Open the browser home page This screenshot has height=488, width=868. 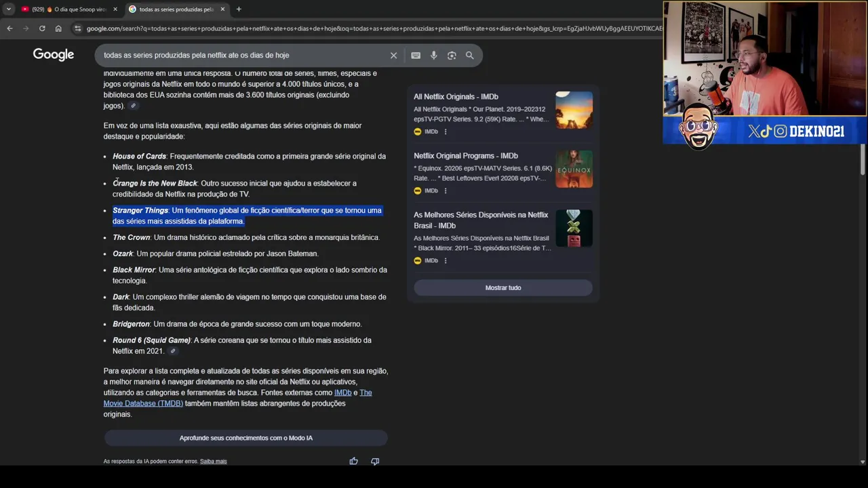(58, 28)
